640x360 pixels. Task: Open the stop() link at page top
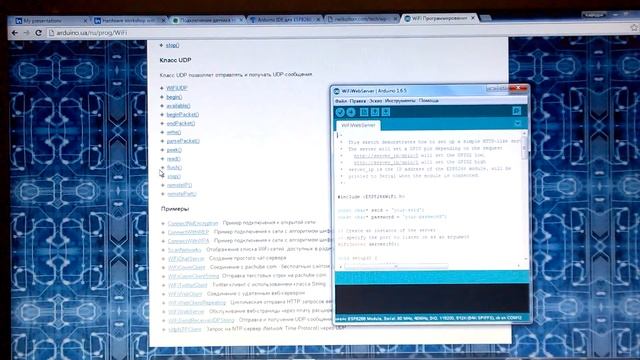click(x=172, y=45)
